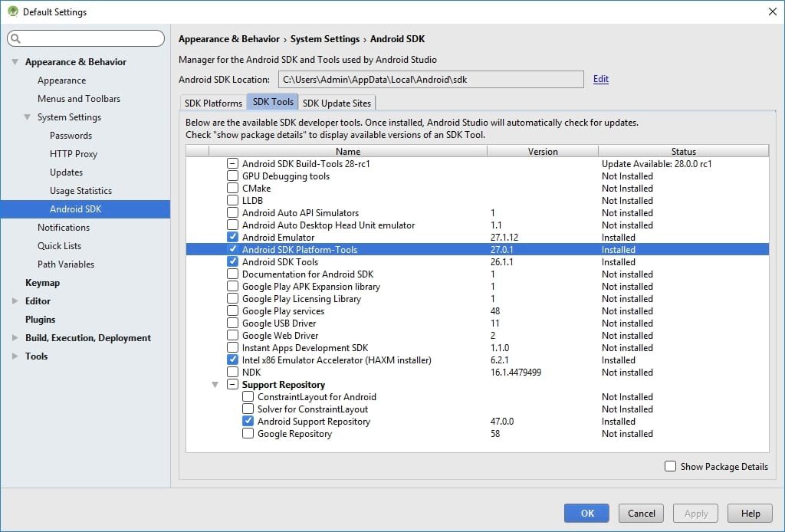Click the Apply button
785x532 pixels.
click(x=696, y=513)
